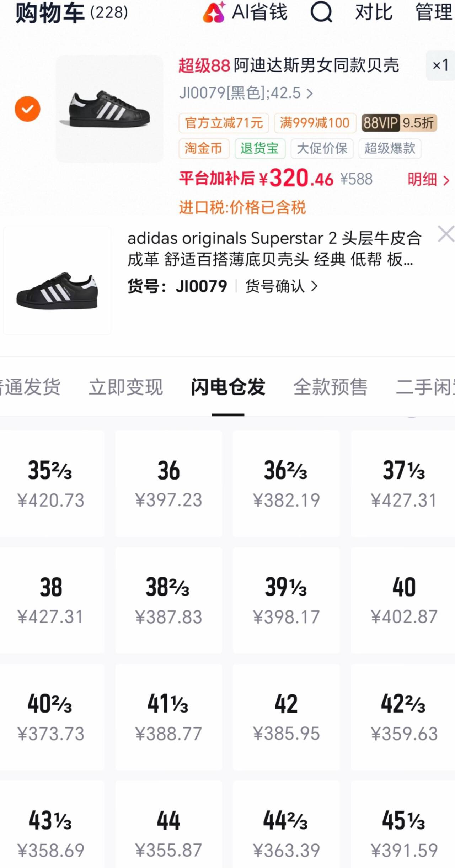The width and height of the screenshot is (455, 868).
Task: Open 货号确认 chevron link
Action: 282,286
